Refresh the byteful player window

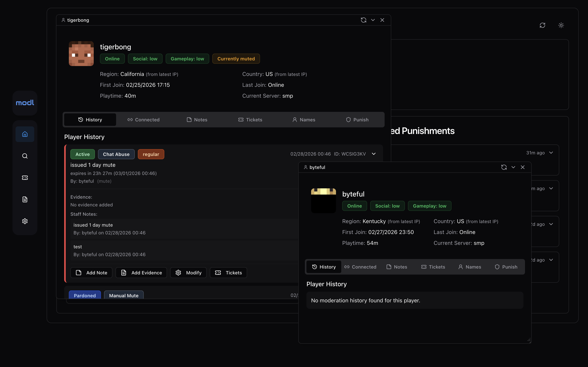pos(504,167)
